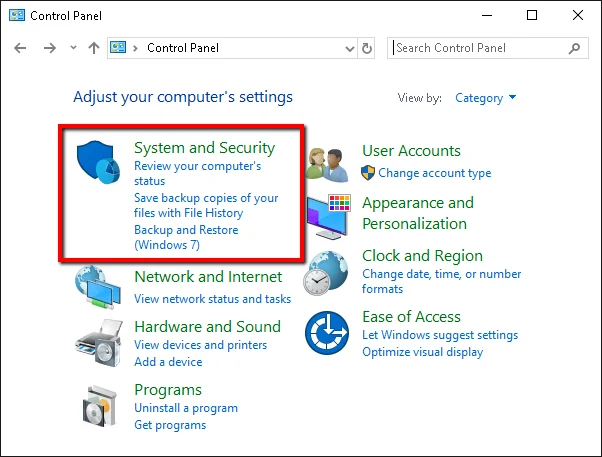Open View network status and tasks

click(212, 299)
